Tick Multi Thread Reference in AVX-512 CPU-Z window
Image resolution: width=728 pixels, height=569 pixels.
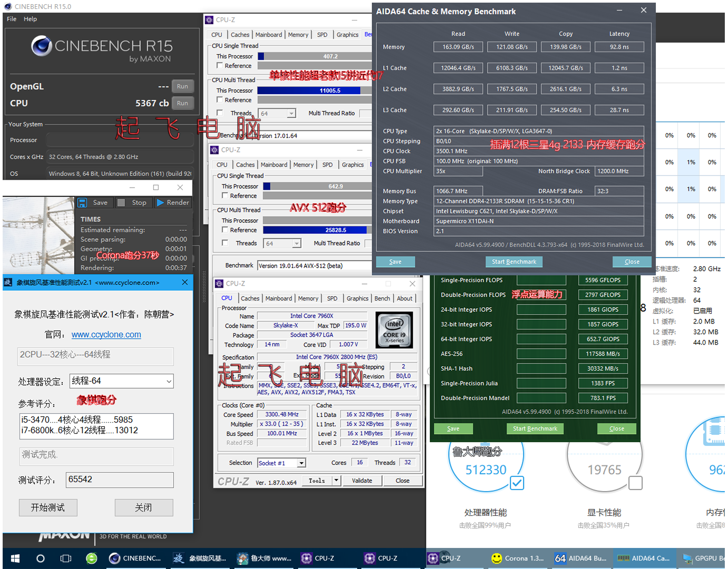click(x=225, y=230)
